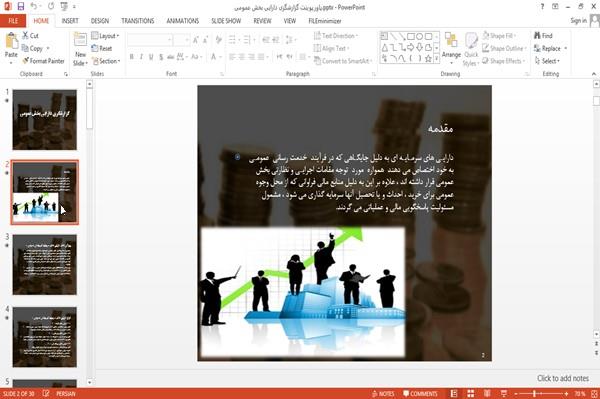This screenshot has width=600, height=399.
Task: Switch to the DESIGN tab
Action: 100,21
